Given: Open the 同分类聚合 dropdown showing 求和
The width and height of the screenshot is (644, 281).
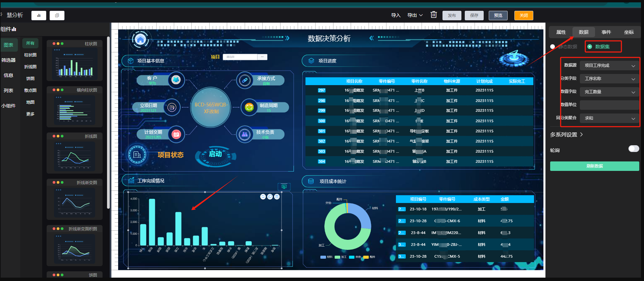Looking at the screenshot, I should (x=609, y=118).
